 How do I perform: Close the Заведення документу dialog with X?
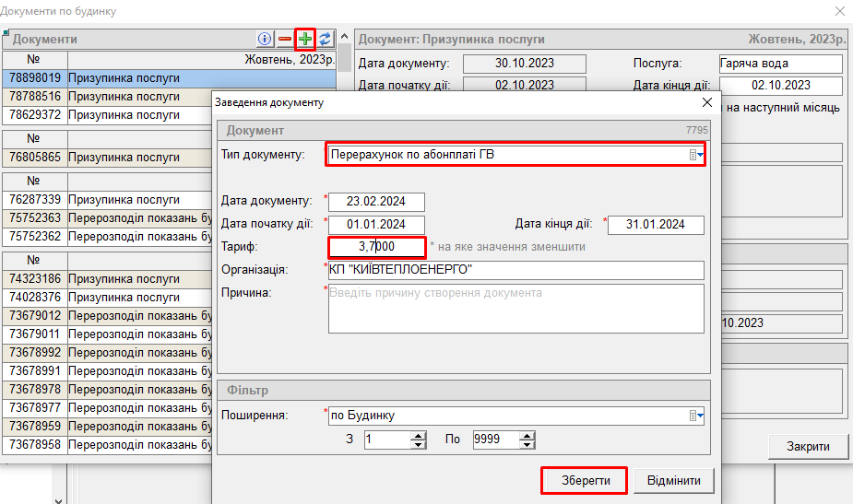[707, 102]
